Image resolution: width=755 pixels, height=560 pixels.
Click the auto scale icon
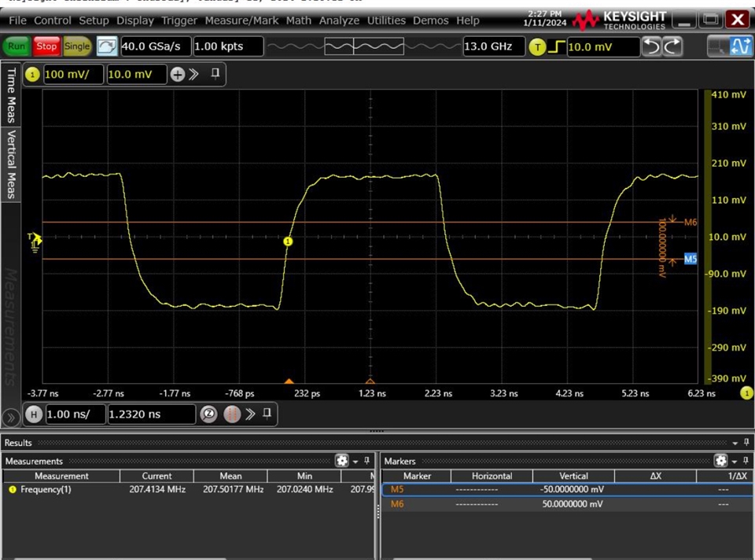pos(106,46)
